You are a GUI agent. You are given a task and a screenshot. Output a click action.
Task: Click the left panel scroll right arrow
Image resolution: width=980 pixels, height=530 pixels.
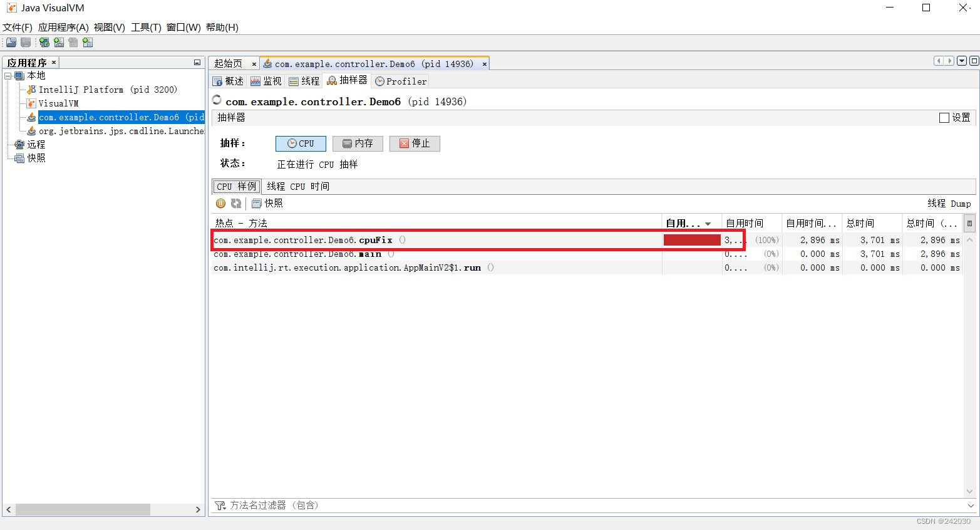(198, 510)
